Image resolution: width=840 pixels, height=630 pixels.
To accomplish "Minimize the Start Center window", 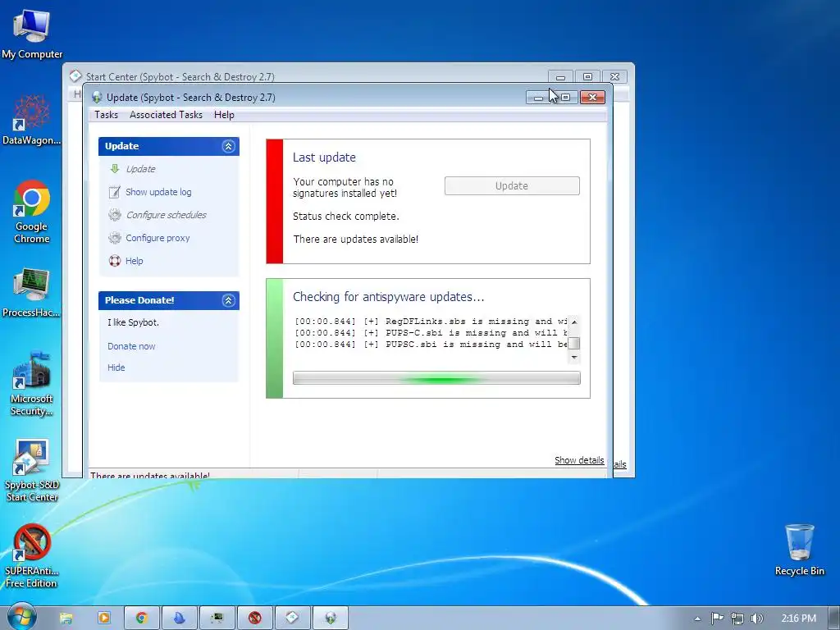I will click(x=560, y=77).
